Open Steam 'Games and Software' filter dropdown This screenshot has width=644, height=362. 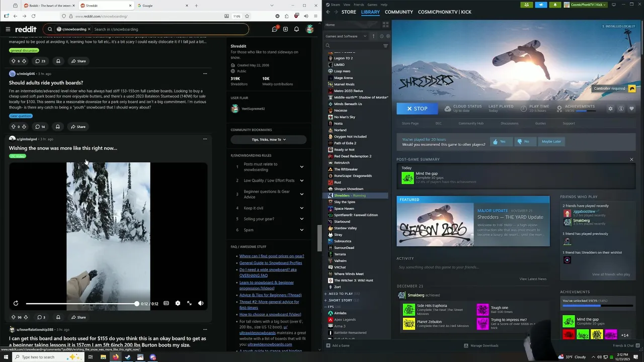point(346,36)
